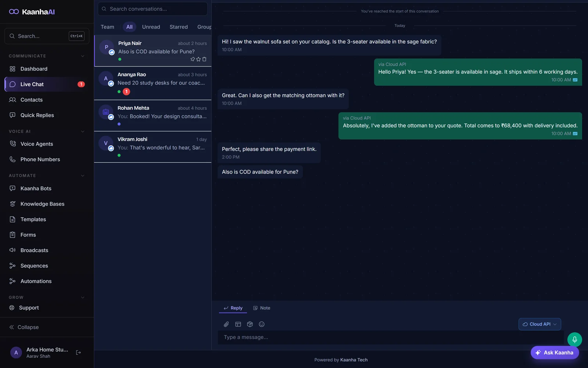This screenshot has height=368, width=588.
Task: Star the Priya Nair conversation
Action: (x=198, y=59)
